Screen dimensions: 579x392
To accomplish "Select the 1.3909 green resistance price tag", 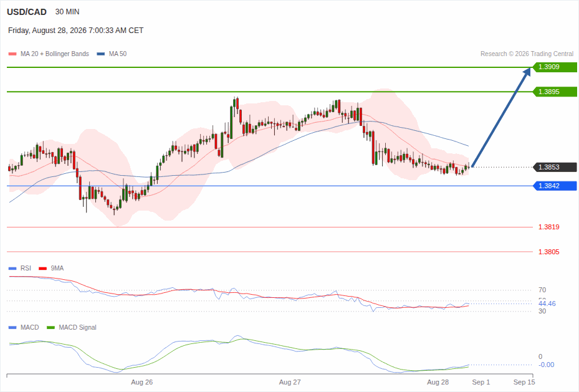I will pos(555,67).
